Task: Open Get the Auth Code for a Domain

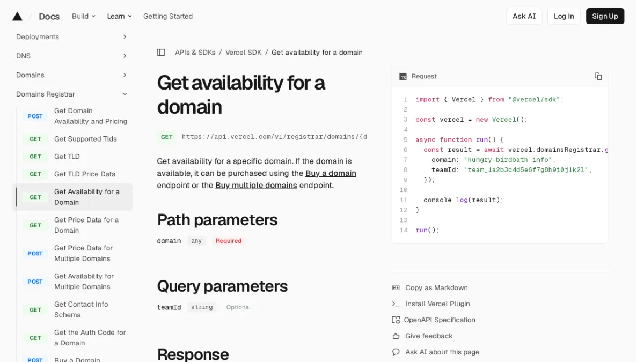Action: pos(90,338)
